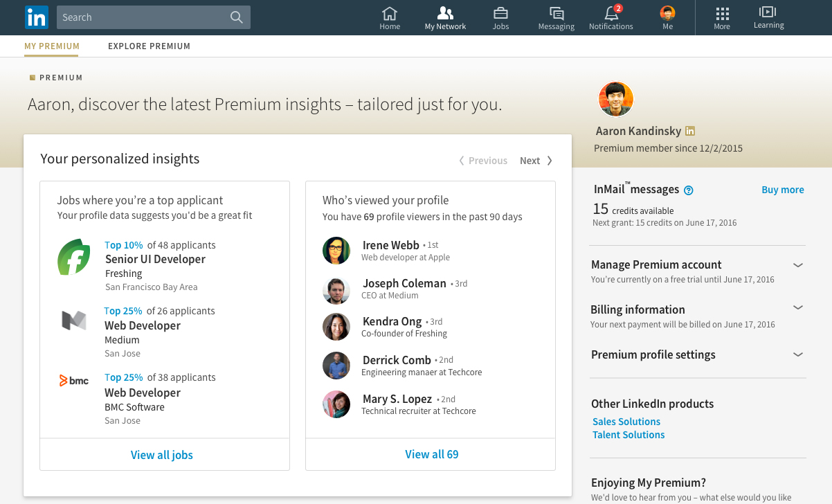Open Joseph Coleman's name link

404,283
